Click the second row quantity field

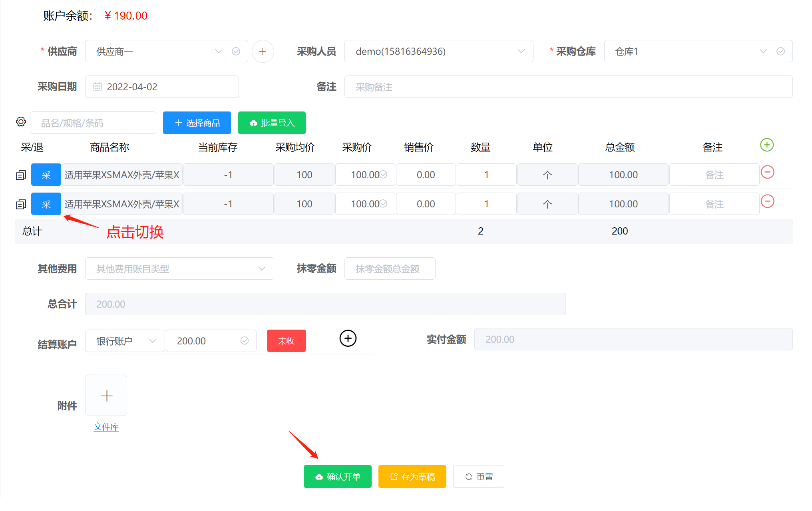tap(487, 204)
